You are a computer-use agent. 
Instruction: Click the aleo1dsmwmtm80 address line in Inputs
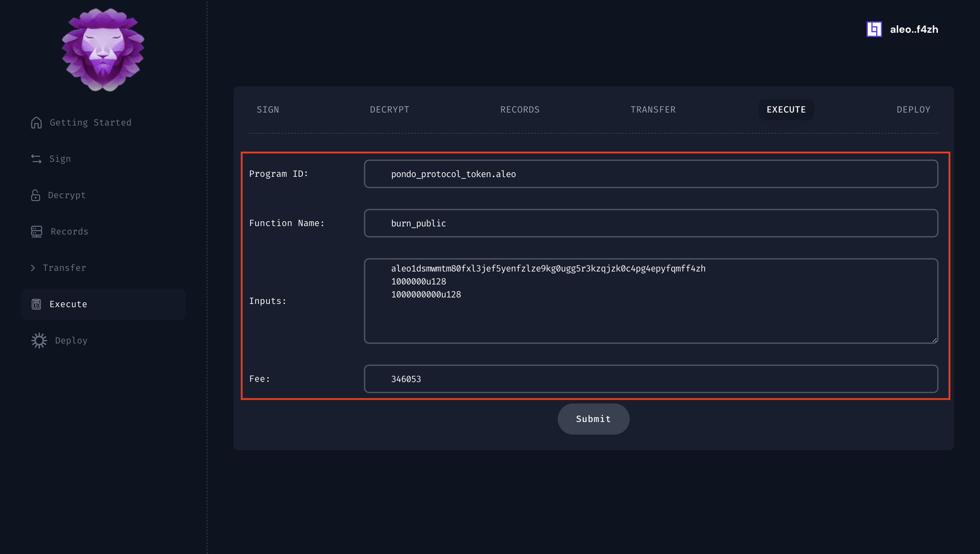(x=548, y=269)
